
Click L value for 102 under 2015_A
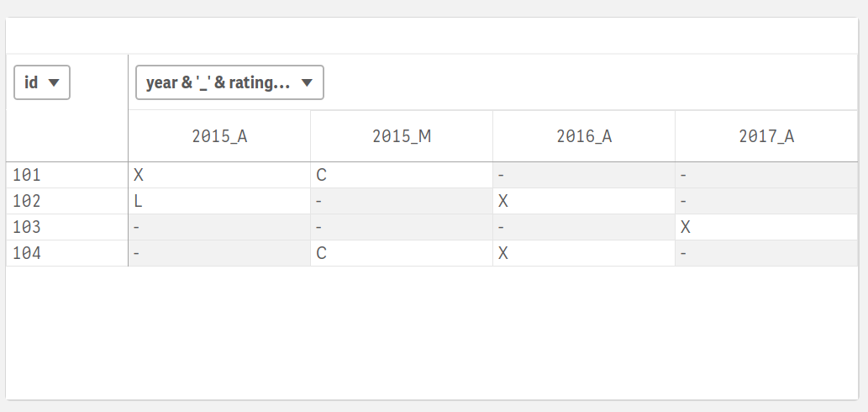tap(138, 202)
